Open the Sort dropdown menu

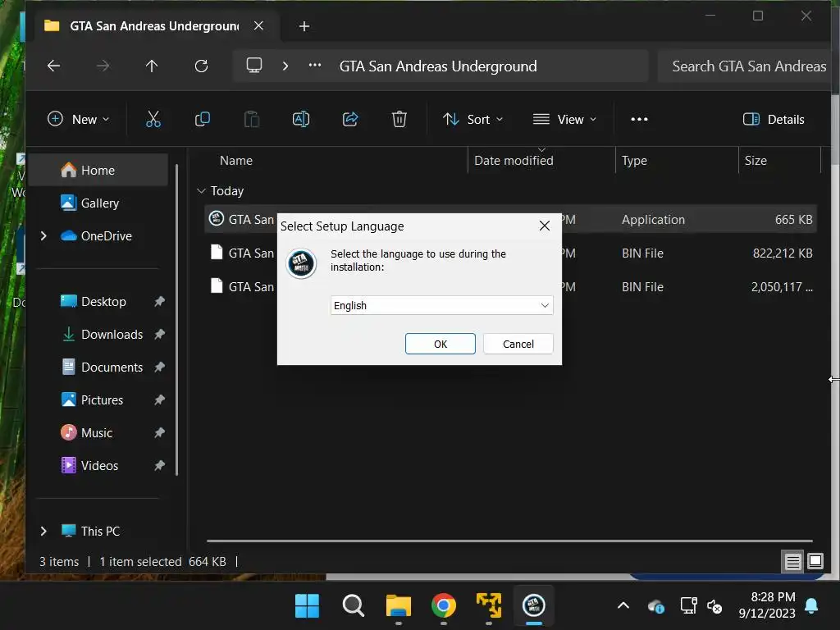473,119
